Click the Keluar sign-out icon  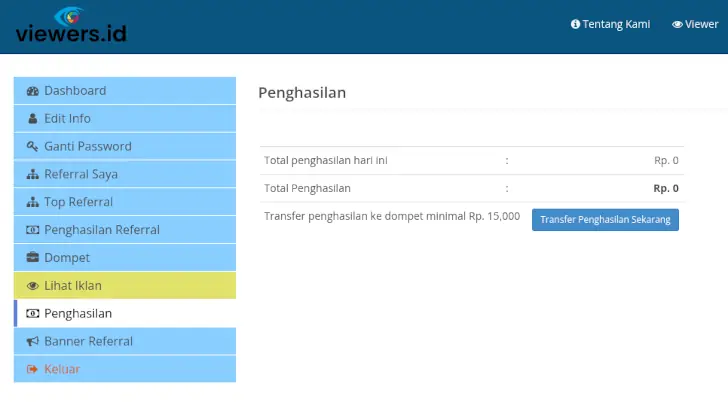[32, 370]
